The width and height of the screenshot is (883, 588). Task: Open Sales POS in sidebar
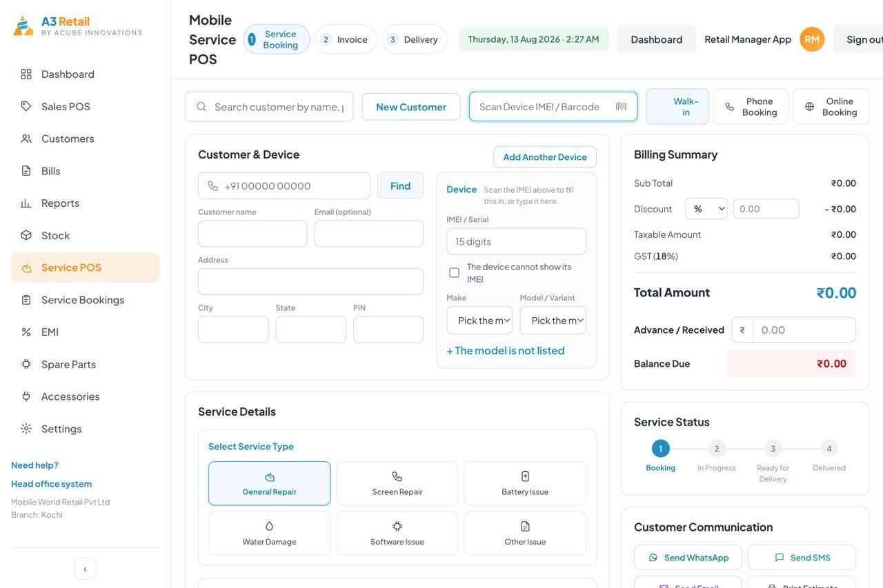[x=85, y=106]
